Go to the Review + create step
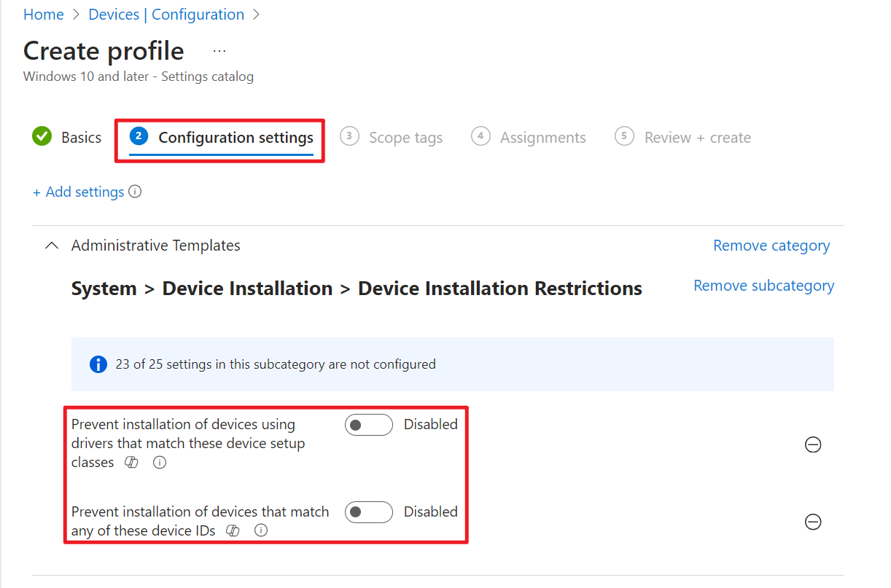This screenshot has height=588, width=891. (698, 137)
